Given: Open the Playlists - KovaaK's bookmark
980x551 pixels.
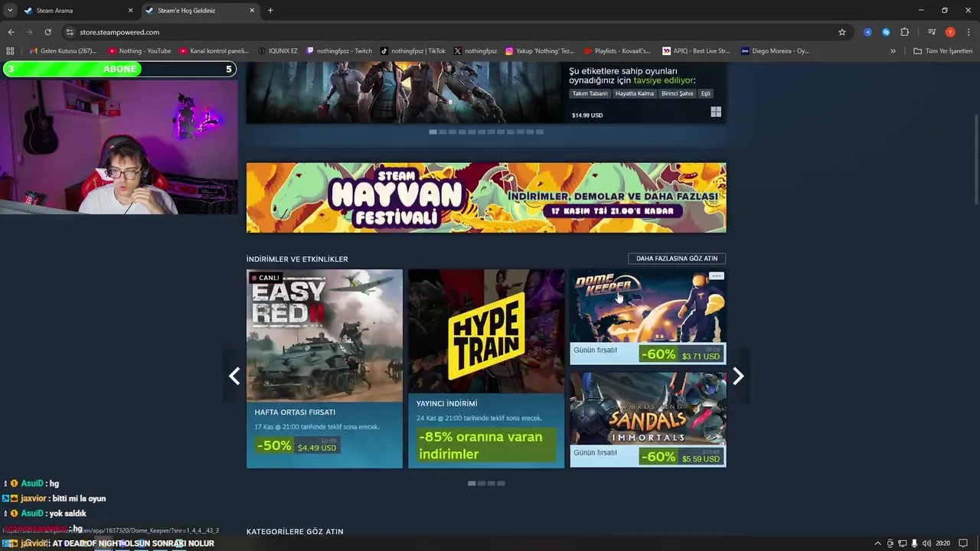Looking at the screenshot, I should [617, 51].
